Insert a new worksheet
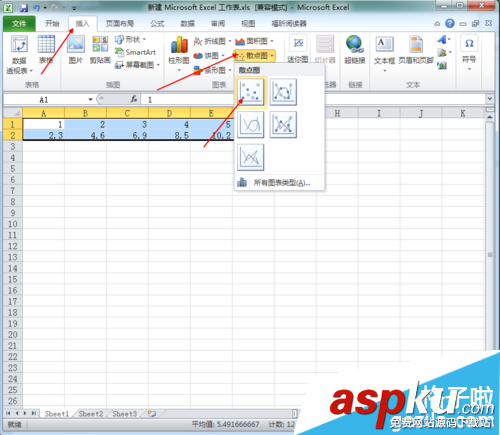This screenshot has height=435, width=500. (152, 414)
